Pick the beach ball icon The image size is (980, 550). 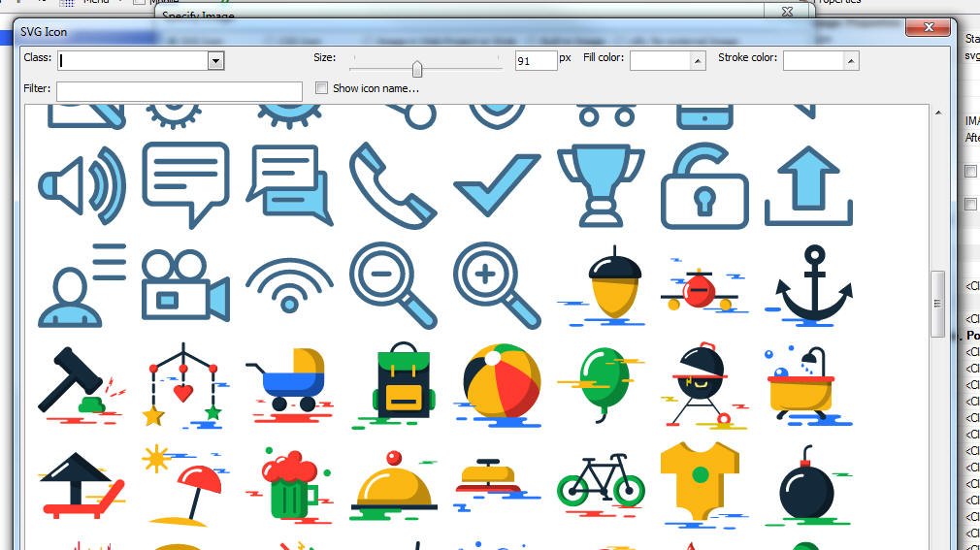(497, 386)
